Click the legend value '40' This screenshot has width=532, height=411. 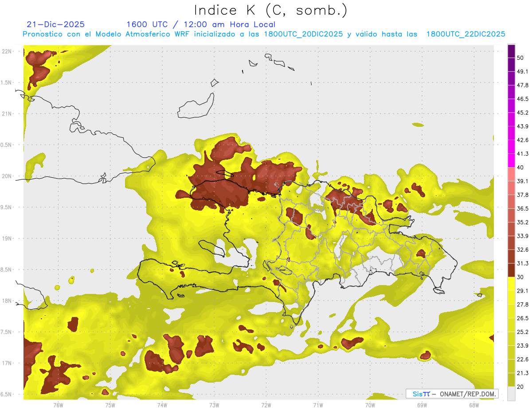[520, 168]
